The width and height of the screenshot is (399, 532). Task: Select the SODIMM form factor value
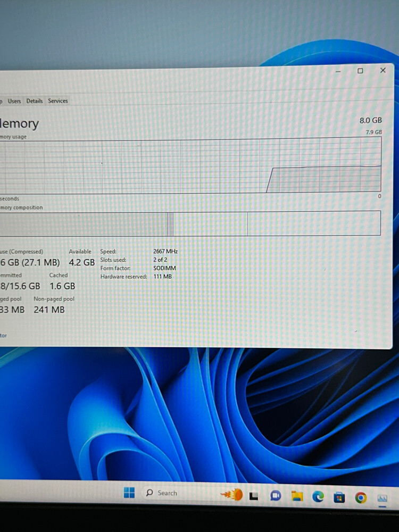[164, 268]
